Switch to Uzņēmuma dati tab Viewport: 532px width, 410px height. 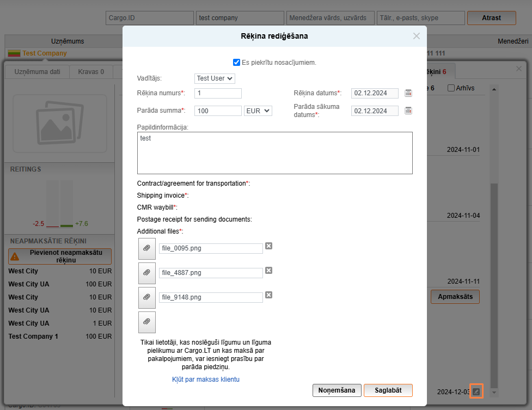pos(36,71)
